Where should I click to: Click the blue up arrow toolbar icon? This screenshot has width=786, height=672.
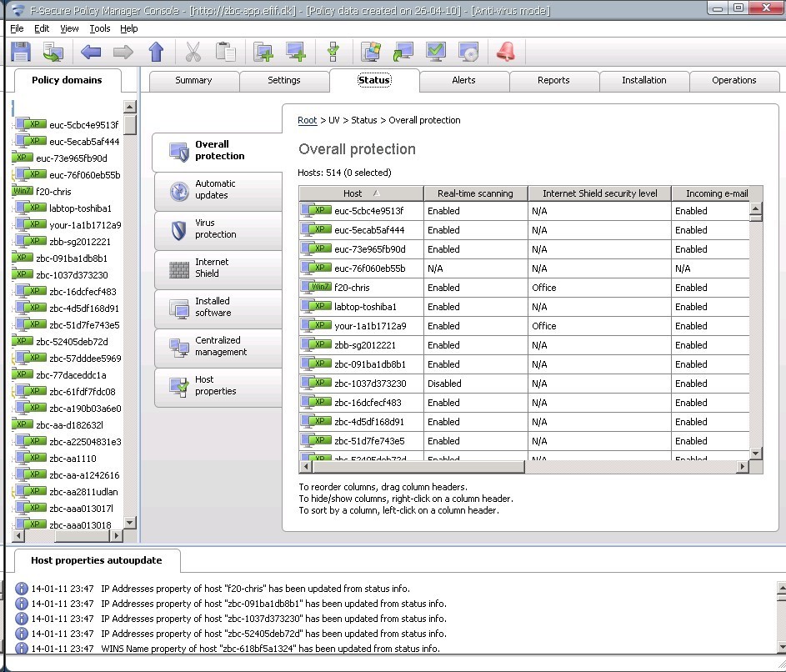click(x=156, y=53)
